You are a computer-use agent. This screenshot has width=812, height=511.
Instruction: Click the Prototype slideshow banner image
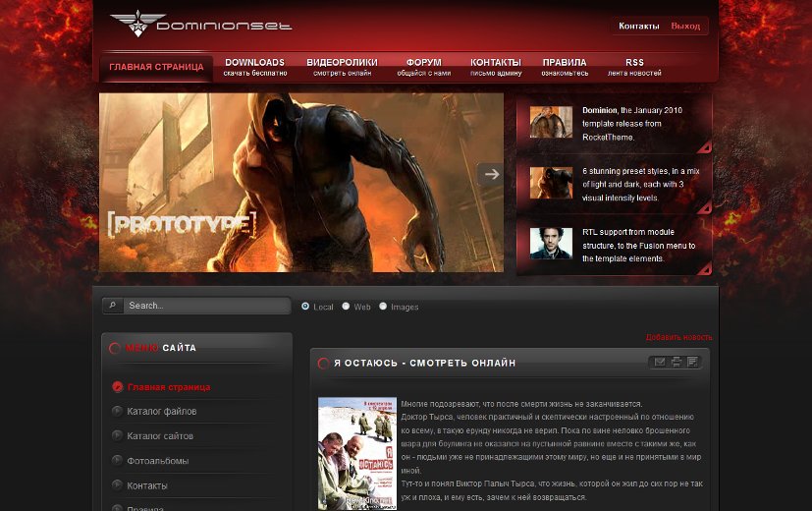click(x=300, y=183)
